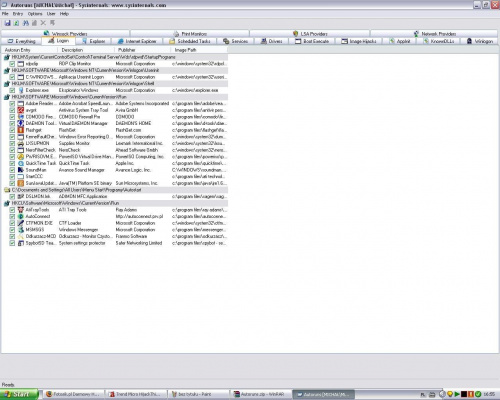Switch to the Internet Explorer tab
This screenshot has height=400, width=500.
point(137,41)
